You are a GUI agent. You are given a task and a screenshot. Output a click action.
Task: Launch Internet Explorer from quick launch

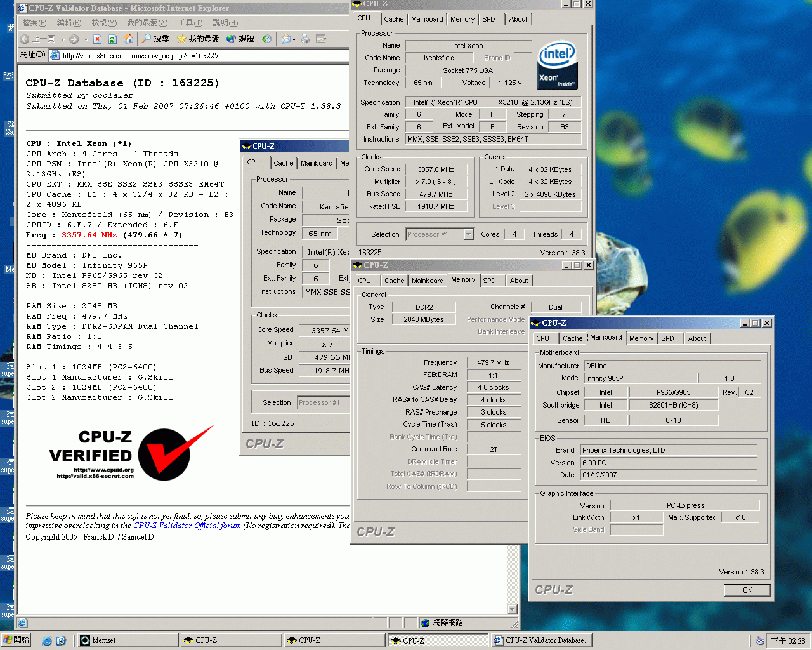tap(47, 640)
